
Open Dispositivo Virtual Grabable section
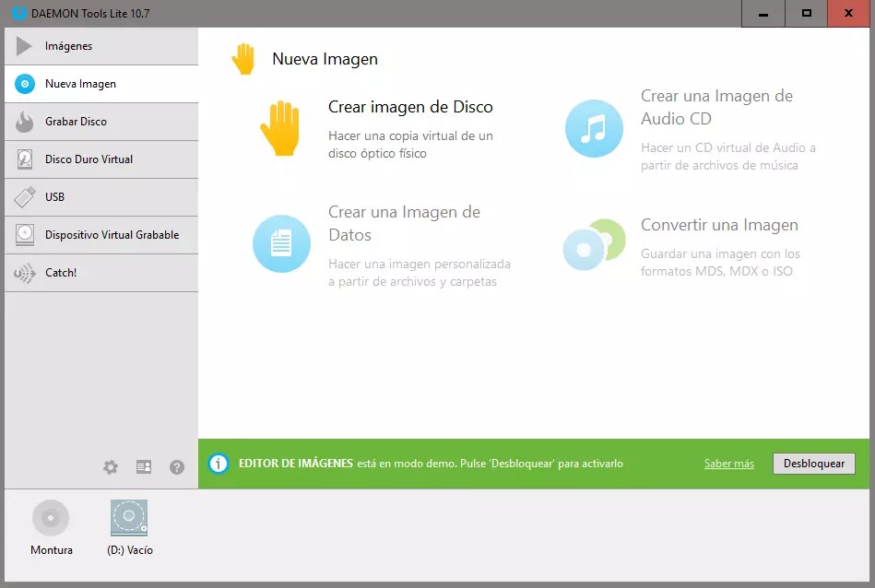(x=101, y=235)
